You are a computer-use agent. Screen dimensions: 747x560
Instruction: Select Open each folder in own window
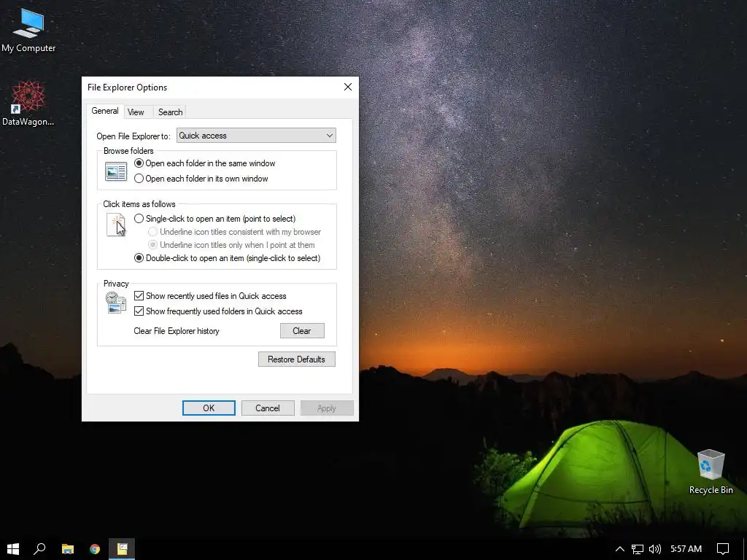(x=201, y=179)
